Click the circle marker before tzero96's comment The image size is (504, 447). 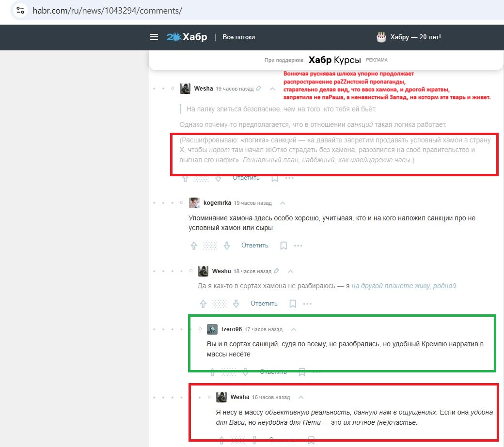point(200,329)
